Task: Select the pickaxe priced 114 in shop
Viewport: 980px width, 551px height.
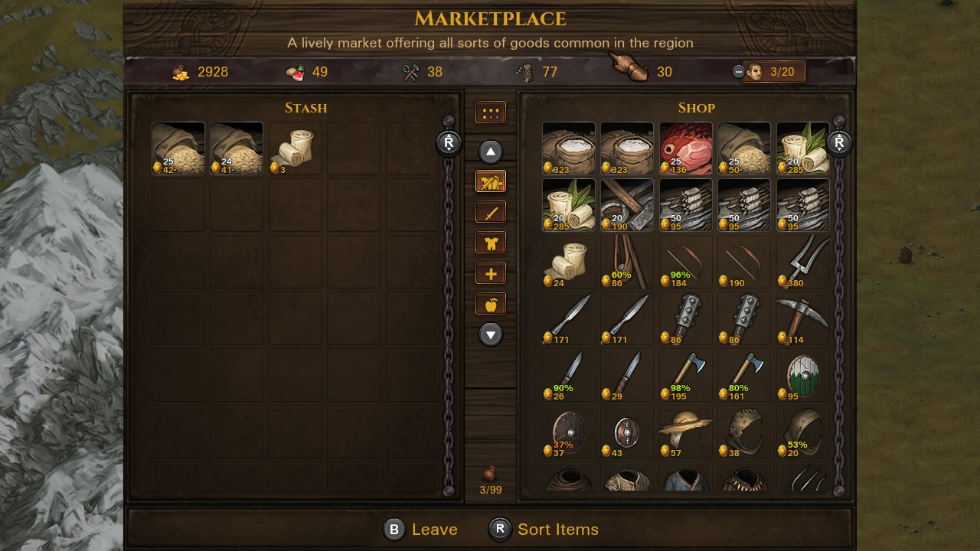Action: 803,318
